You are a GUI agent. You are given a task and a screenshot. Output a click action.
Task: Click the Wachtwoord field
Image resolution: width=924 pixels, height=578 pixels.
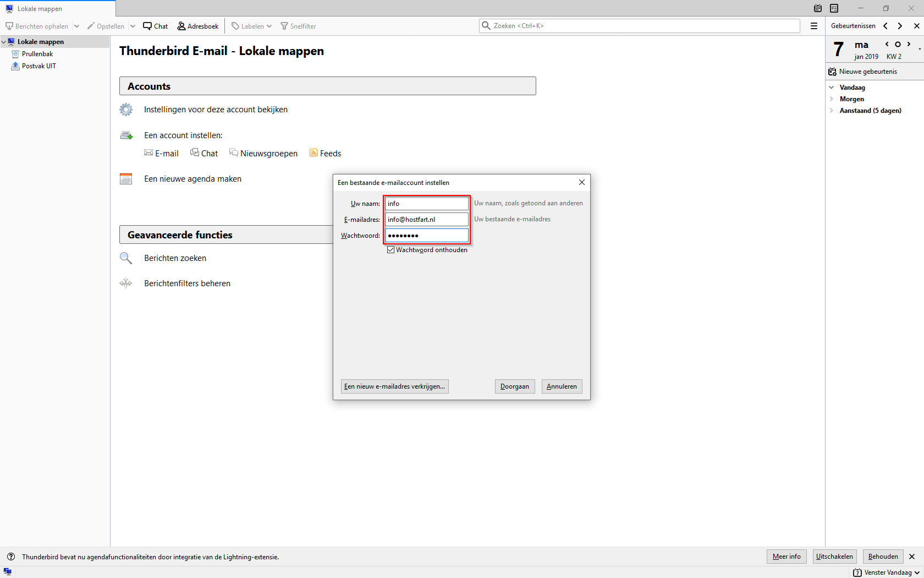pos(426,236)
